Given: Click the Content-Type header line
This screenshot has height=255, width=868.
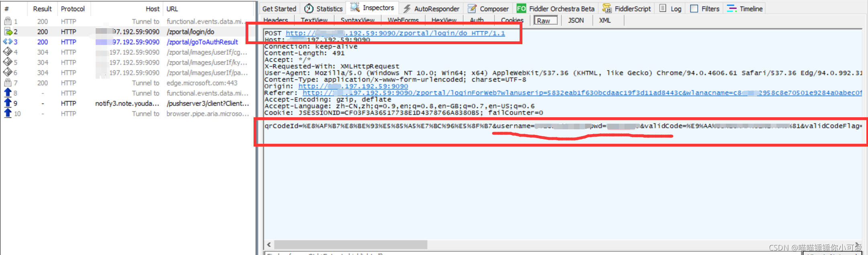Looking at the screenshot, I should click(395, 80).
